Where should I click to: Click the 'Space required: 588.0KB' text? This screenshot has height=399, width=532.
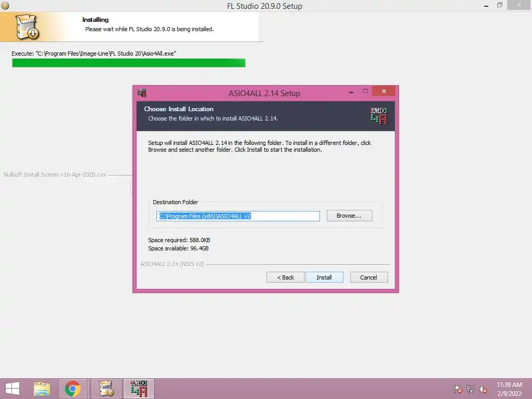pyautogui.click(x=179, y=240)
